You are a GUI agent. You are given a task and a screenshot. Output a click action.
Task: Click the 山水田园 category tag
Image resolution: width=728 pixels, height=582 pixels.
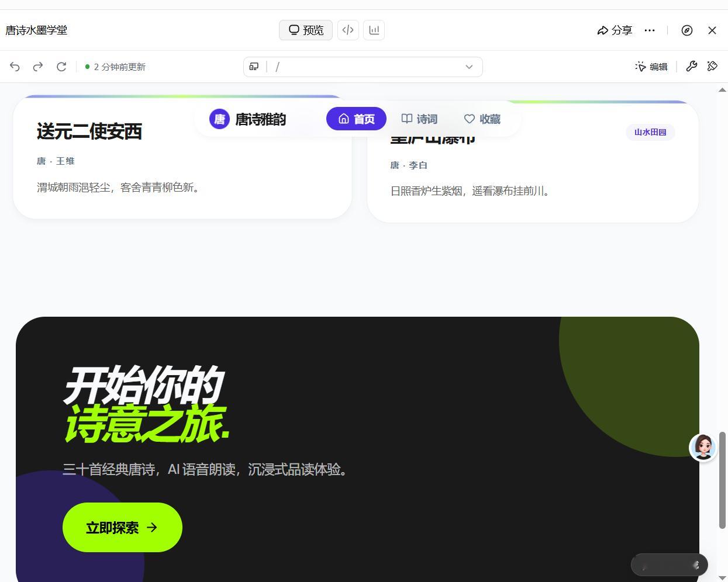pos(650,132)
